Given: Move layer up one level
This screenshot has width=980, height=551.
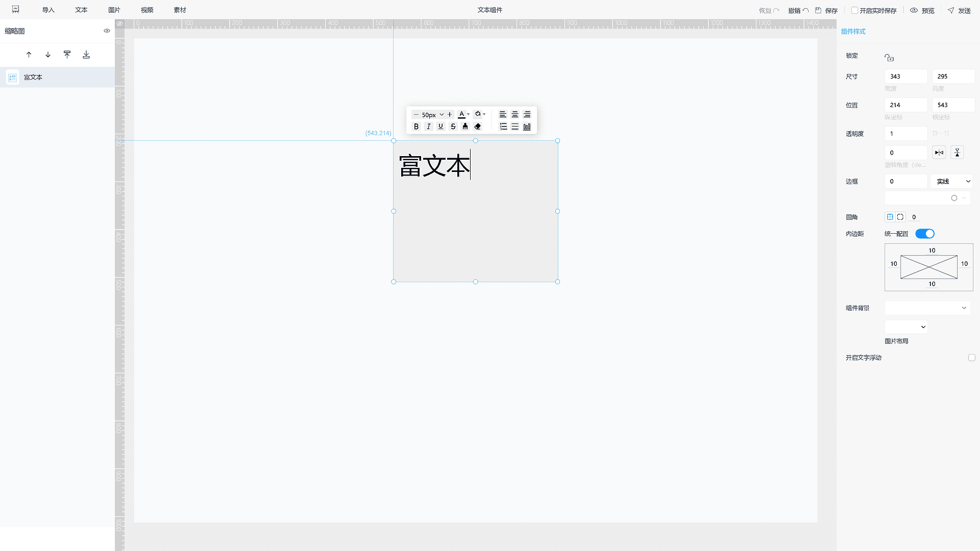Looking at the screenshot, I should coord(29,55).
